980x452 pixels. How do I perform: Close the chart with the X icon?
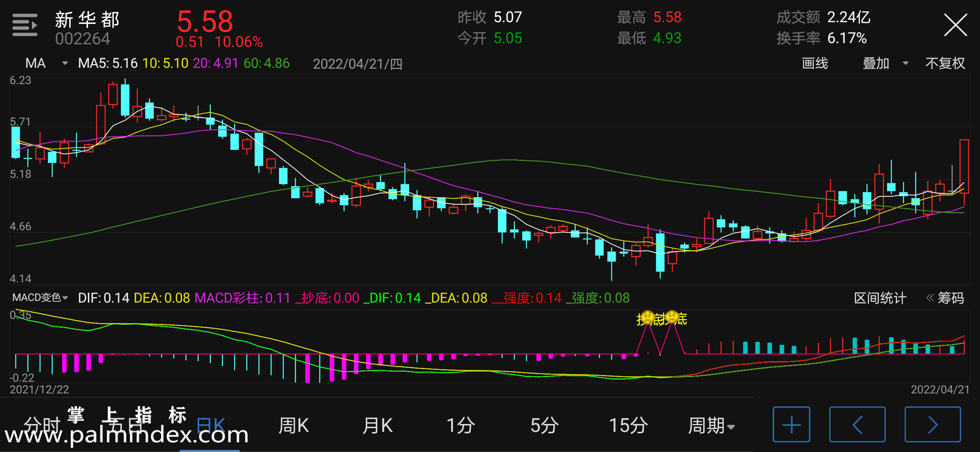[955, 25]
